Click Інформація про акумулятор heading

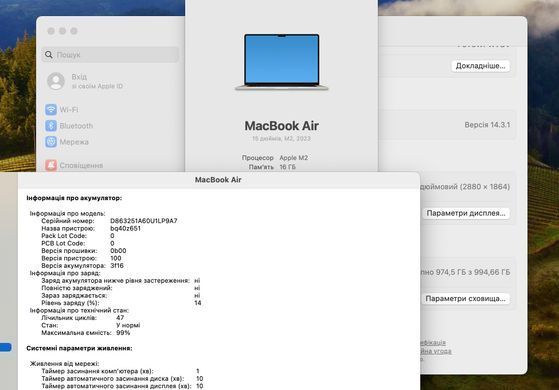coord(74,198)
